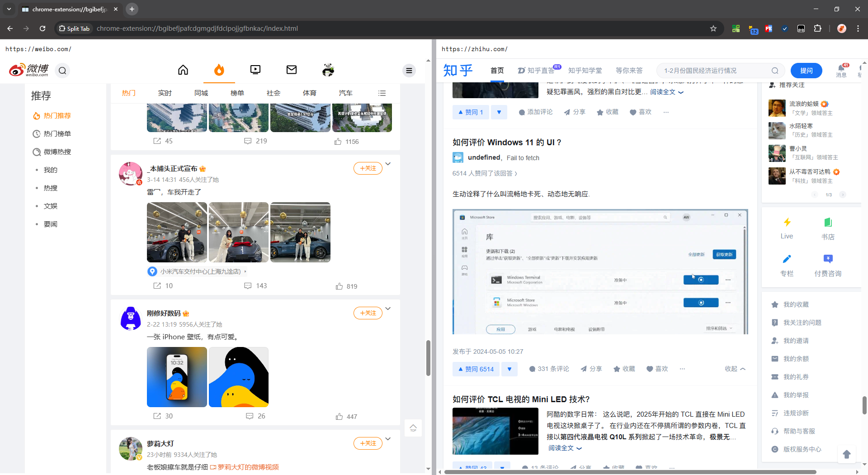Screen dimensions: 868x475
Task: Toggle 喜欢 like on the Windows 11 answer
Action: [657, 369]
